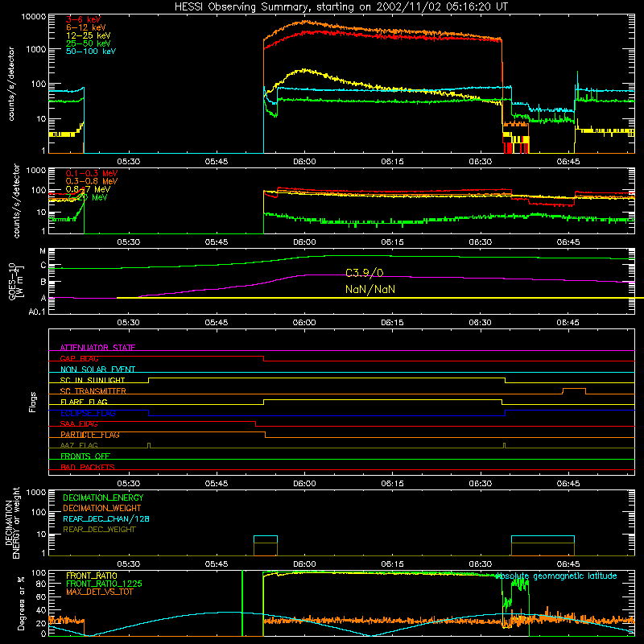
Task: Click the REAR_DEC_WEIGHT legend label
Action: 99,530
